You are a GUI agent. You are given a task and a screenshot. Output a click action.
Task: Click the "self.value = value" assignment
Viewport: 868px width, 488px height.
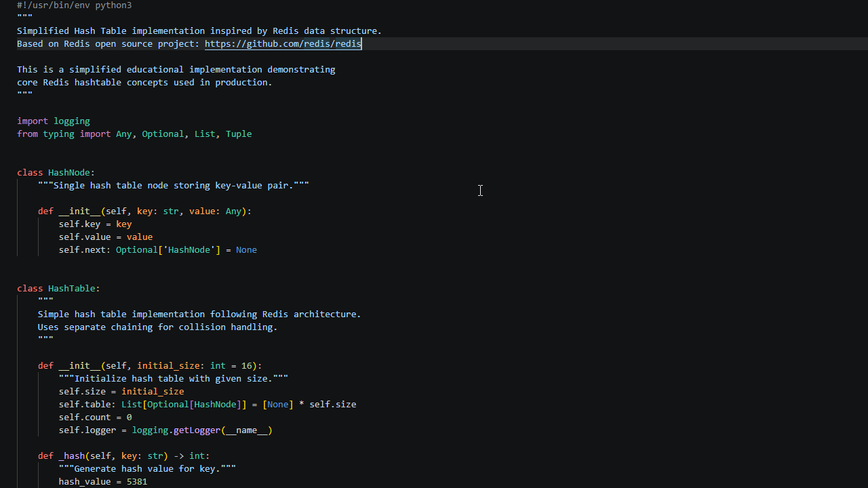click(x=105, y=237)
